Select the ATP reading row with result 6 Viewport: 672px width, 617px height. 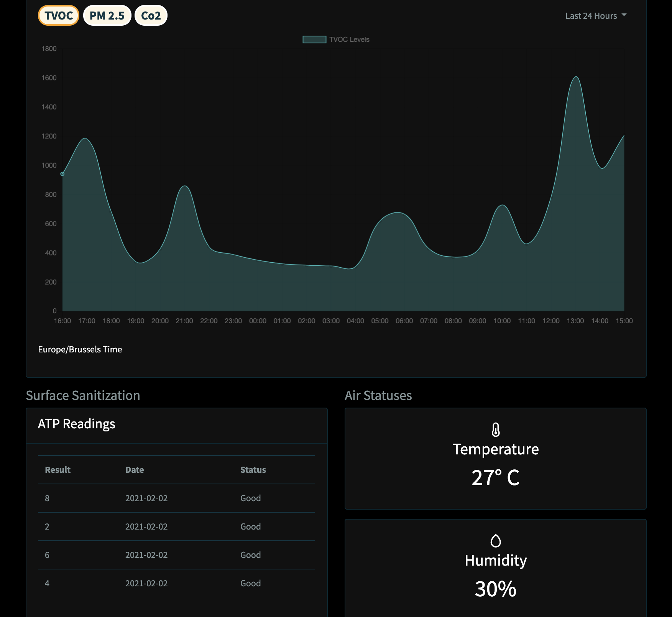point(176,555)
